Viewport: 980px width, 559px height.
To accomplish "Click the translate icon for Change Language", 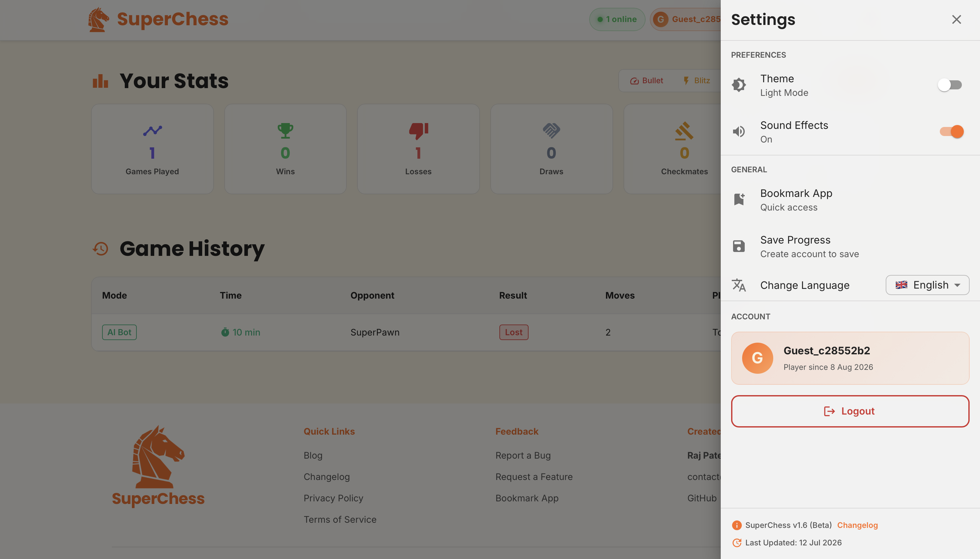I will (739, 285).
